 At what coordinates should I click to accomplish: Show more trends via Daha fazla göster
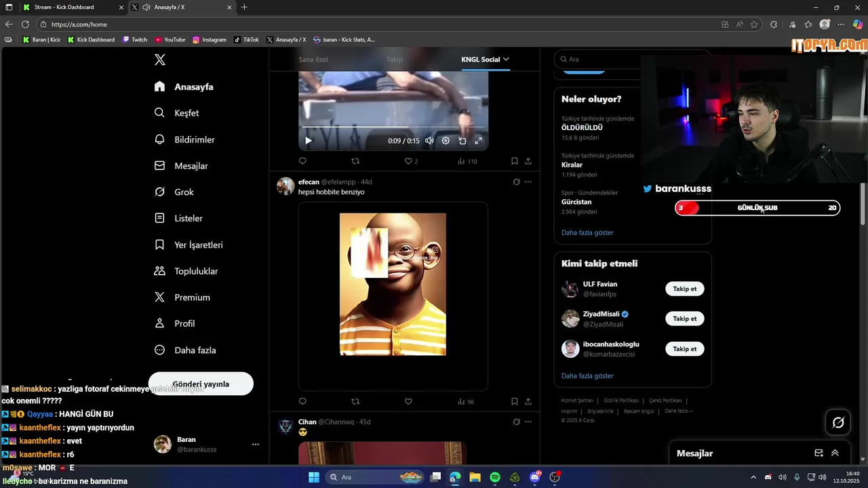(587, 232)
